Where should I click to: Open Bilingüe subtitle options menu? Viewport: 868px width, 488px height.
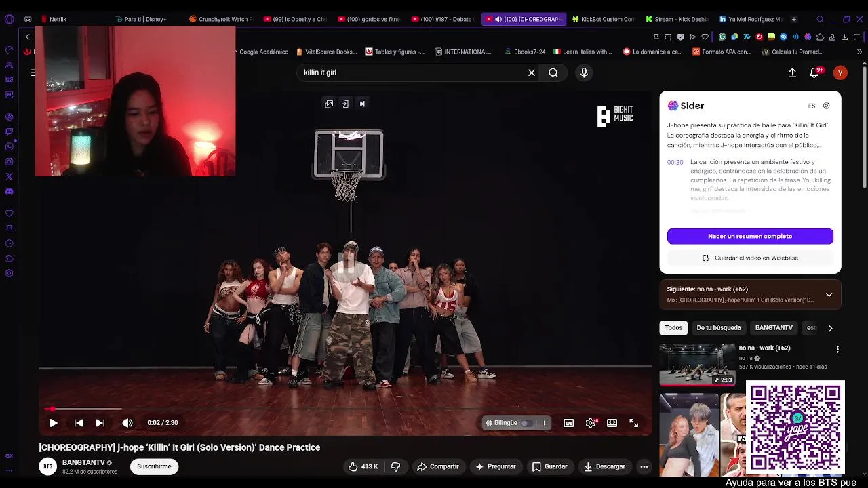click(x=544, y=423)
